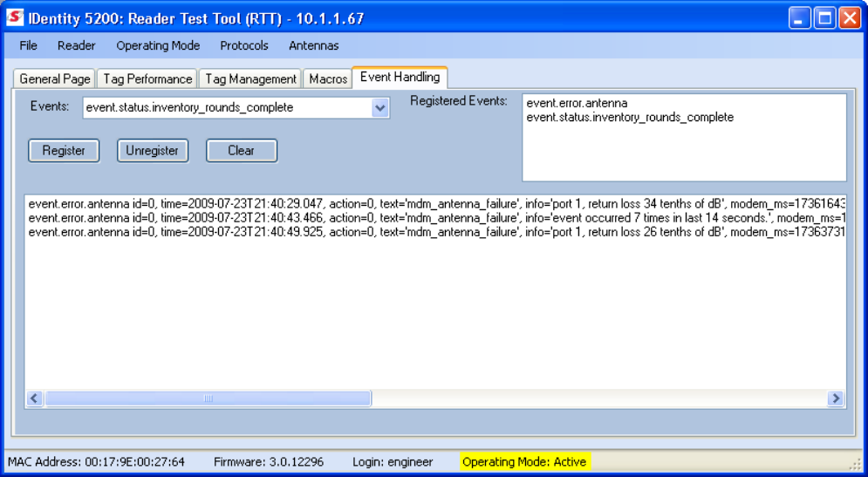
Task: Click the Events combo box field
Action: pyautogui.click(x=236, y=108)
